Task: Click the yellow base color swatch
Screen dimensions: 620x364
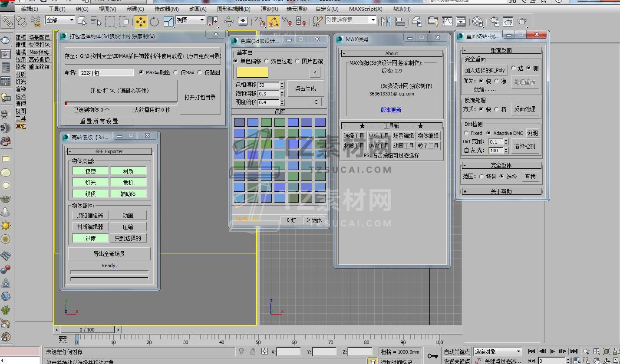Action: point(252,72)
